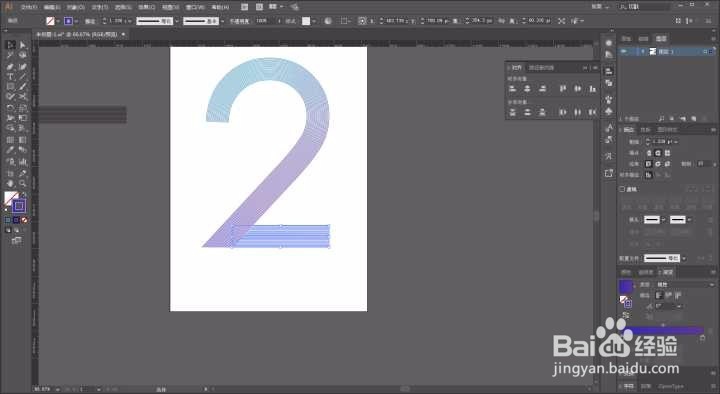The width and height of the screenshot is (720, 394).
Task: Click the 不透明度 opacity label in control bar
Action: coord(239,21)
